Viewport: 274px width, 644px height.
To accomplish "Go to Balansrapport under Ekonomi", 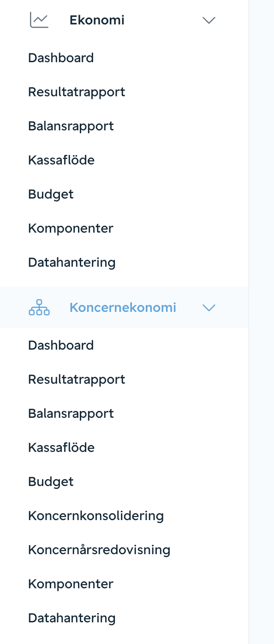I will tap(71, 126).
